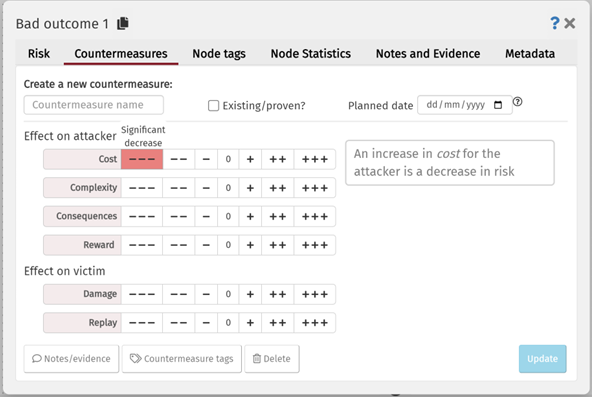
Task: Set Cost to triple minus
Action: [142, 159]
